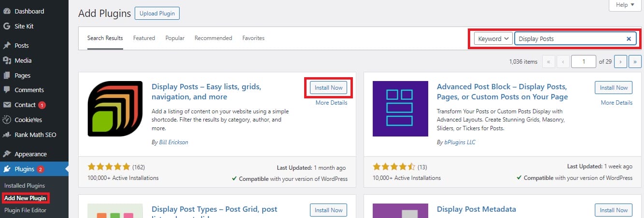Switch to the Search Results tab

coord(105,38)
